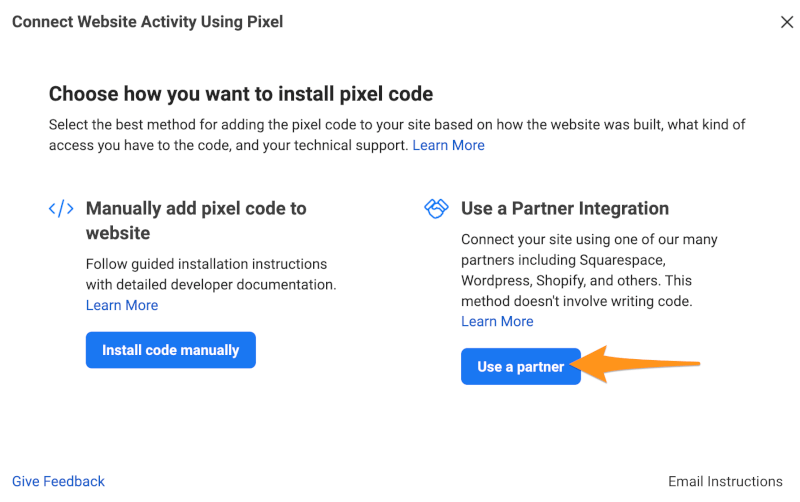Viewport: 800px width, 502px height.
Task: Click the Manually add pixel code heading
Action: point(196,220)
